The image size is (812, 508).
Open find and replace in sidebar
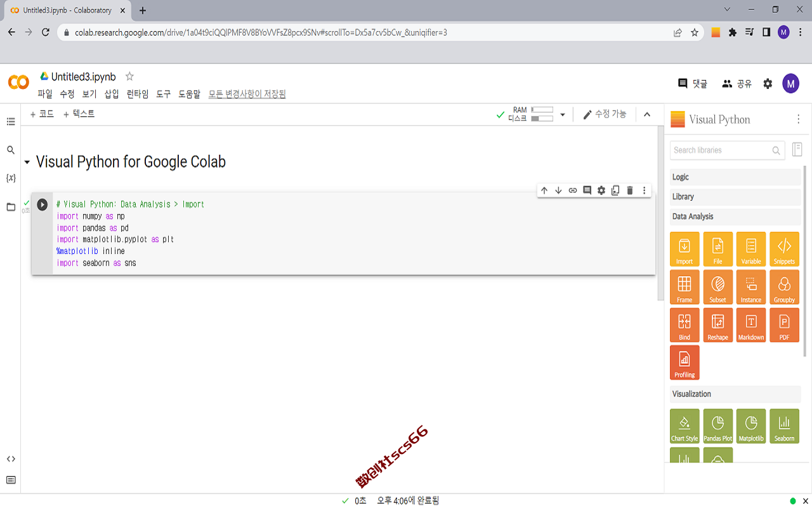11,150
